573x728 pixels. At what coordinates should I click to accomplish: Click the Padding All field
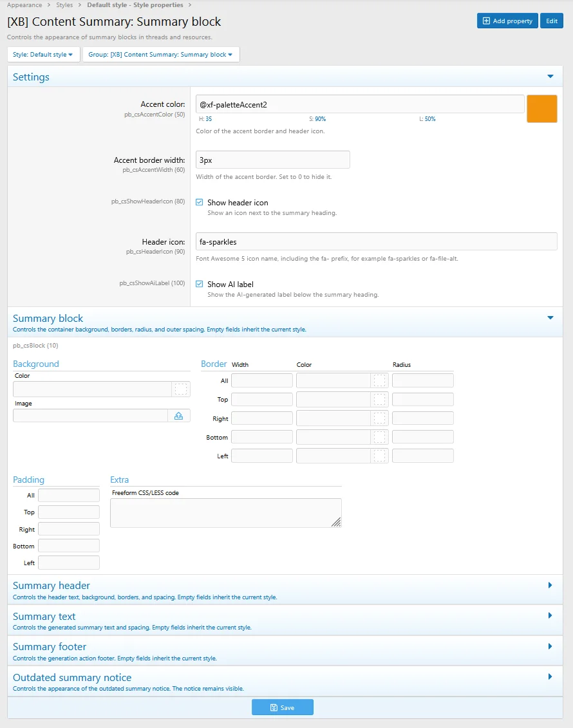tap(69, 496)
